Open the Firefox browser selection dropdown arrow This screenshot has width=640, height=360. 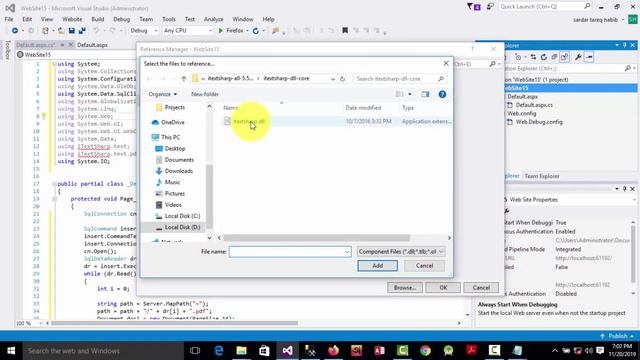(247, 31)
